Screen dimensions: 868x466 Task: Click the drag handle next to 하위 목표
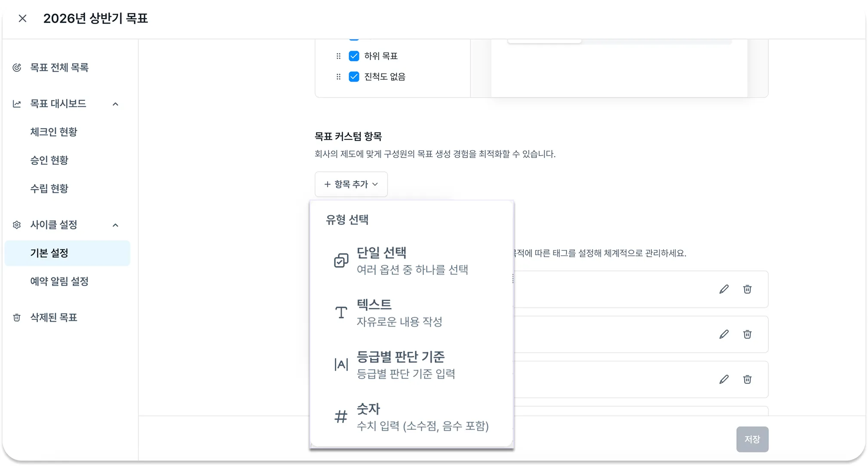tap(338, 56)
